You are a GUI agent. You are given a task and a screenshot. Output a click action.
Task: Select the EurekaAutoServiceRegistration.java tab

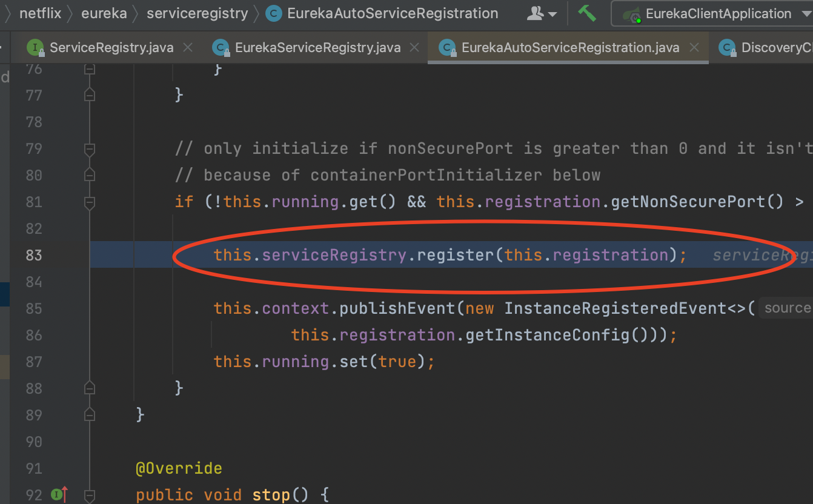coord(569,47)
